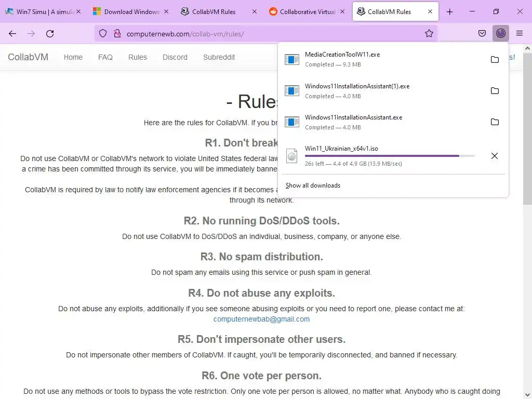
Task: Close the active CollabVM Rules tab
Action: coord(430,11)
